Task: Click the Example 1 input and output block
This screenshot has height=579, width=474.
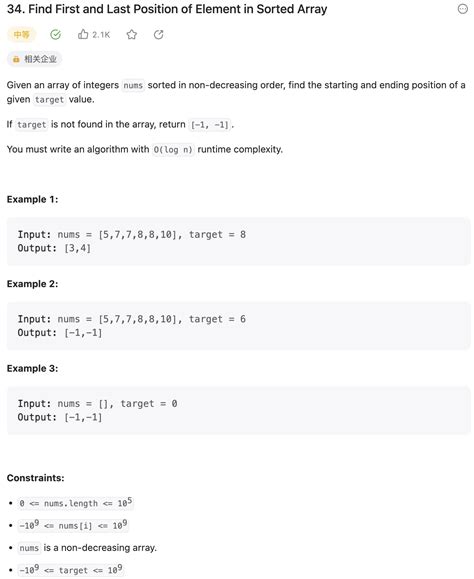Action: point(238,241)
